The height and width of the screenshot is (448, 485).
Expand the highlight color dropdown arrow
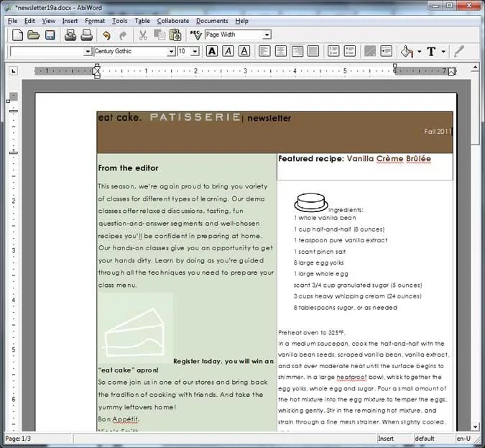419,51
